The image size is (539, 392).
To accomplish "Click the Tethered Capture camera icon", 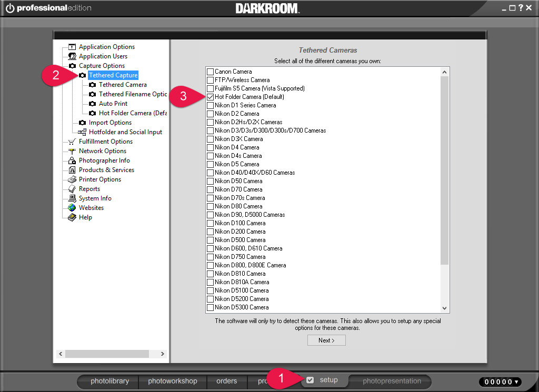I will 82,75.
